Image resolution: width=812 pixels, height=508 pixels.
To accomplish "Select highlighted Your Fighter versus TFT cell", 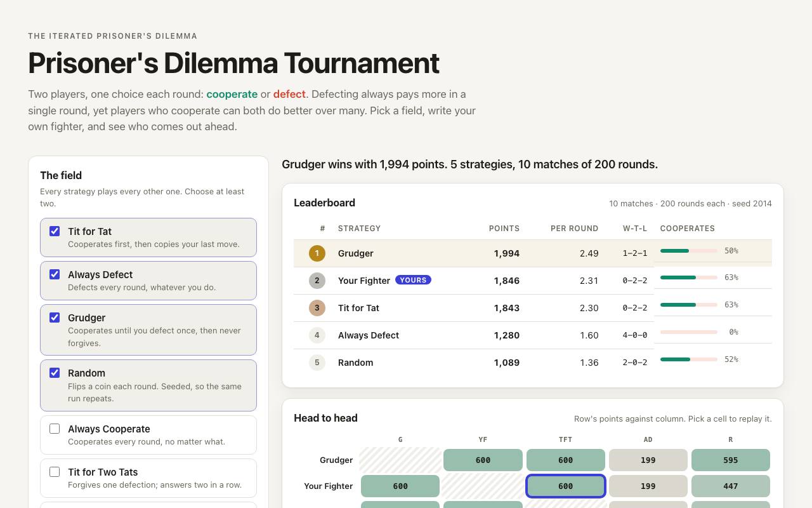I will tap(565, 486).
